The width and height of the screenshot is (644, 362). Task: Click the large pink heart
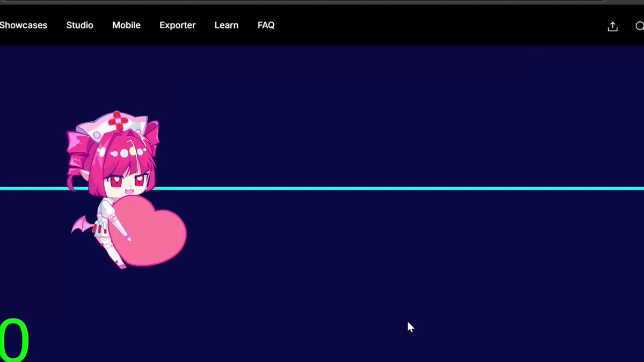pyautogui.click(x=149, y=231)
